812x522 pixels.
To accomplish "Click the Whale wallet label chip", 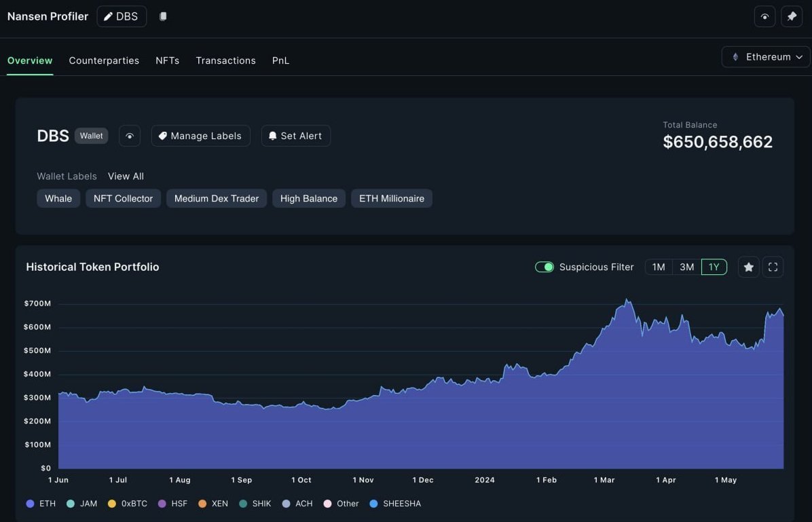I will coord(58,198).
